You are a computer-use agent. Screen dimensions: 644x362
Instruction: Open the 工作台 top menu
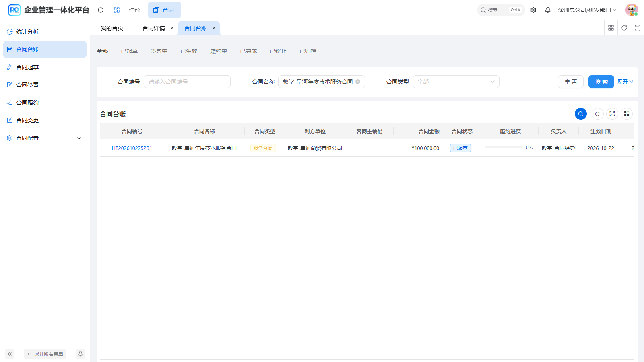(x=127, y=10)
